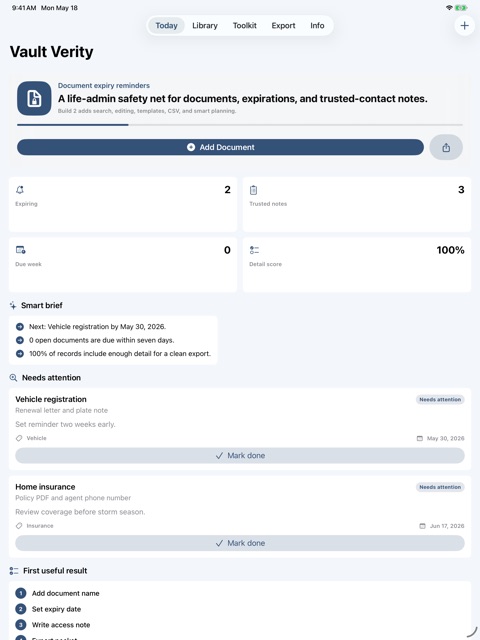This screenshot has height=640, width=480.
Task: Tap the Vehicle tag icon
Action: pyautogui.click(x=19, y=438)
